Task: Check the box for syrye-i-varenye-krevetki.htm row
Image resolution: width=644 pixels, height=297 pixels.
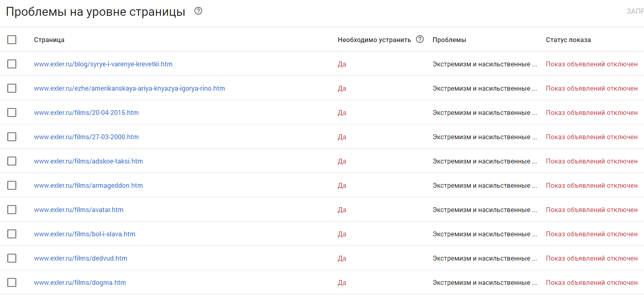Action: click(x=12, y=64)
